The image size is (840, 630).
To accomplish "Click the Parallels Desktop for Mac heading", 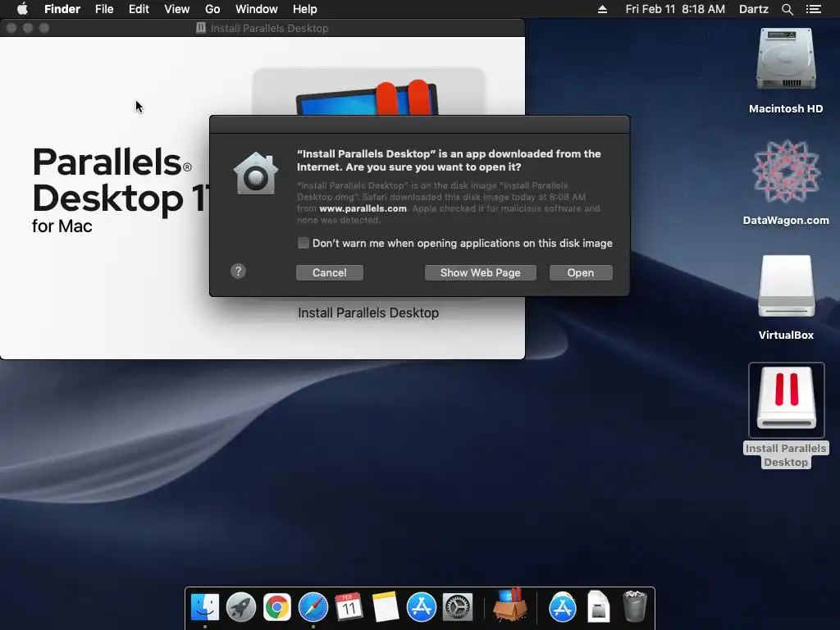I will click(121, 189).
